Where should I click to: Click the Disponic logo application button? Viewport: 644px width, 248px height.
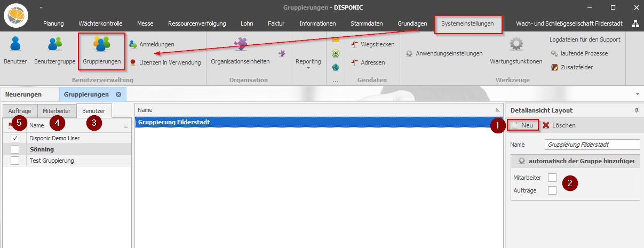(16, 15)
